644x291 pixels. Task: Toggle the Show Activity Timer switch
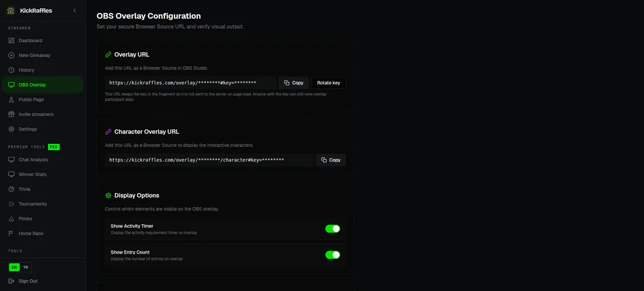[333, 228]
